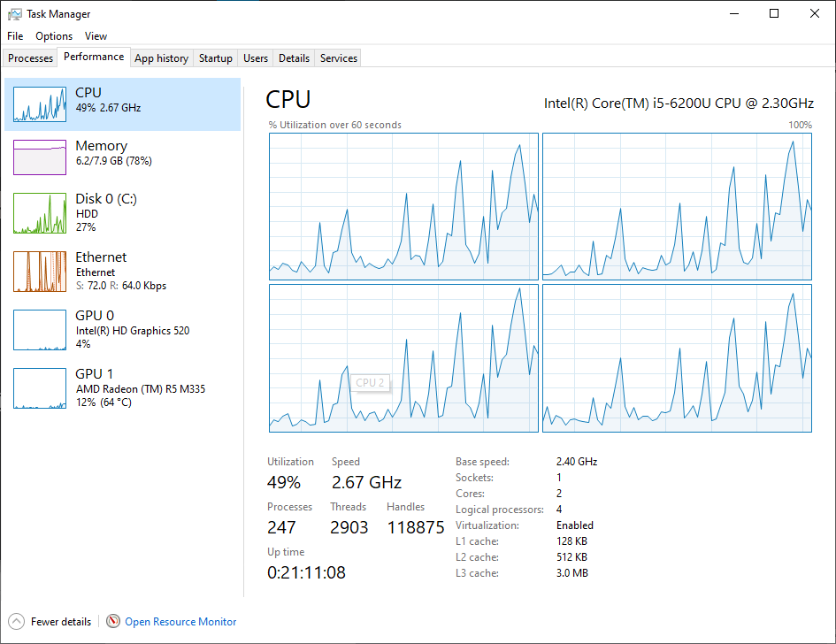Open GPU 1 AMD Radeon graph thumbnail
The height and width of the screenshot is (644, 836).
point(40,388)
